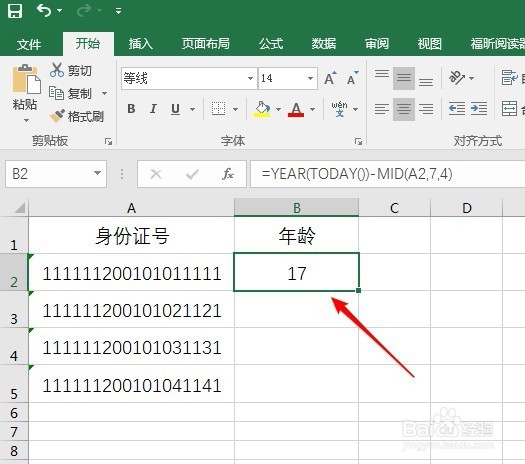Click the decrease font size icon
Image resolution: width=525 pixels, height=464 pixels.
tap(353, 78)
